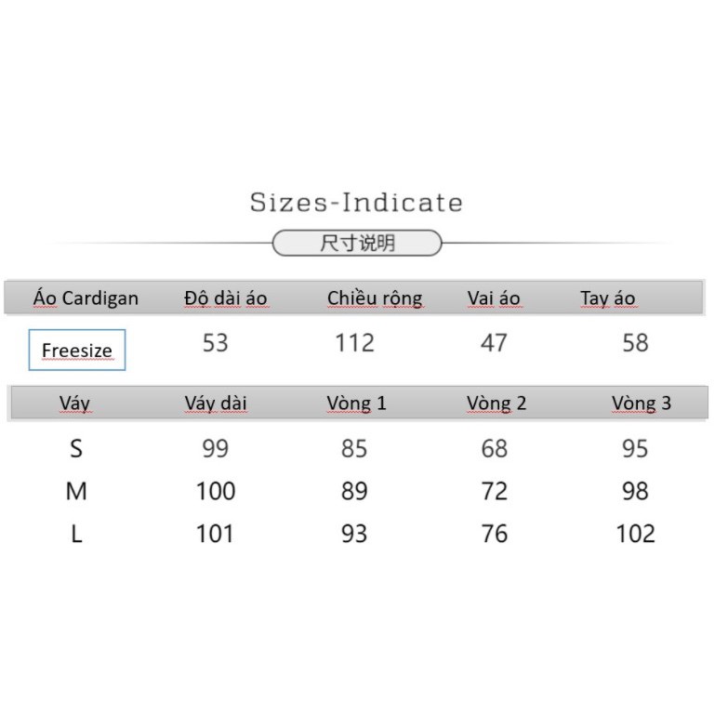Click the size M row label
728x728 pixels.
pyautogui.click(x=76, y=491)
